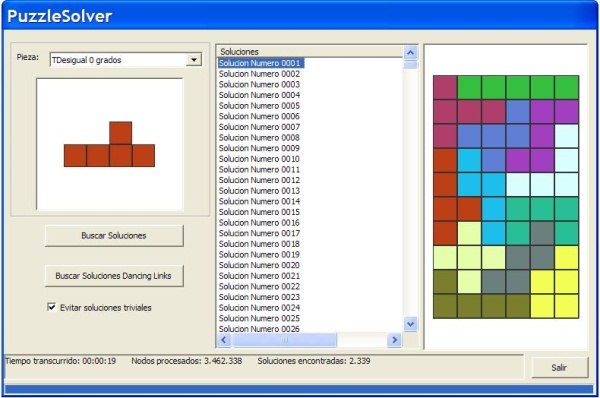Click the Salir button
This screenshot has height=398, width=600.
tap(559, 368)
